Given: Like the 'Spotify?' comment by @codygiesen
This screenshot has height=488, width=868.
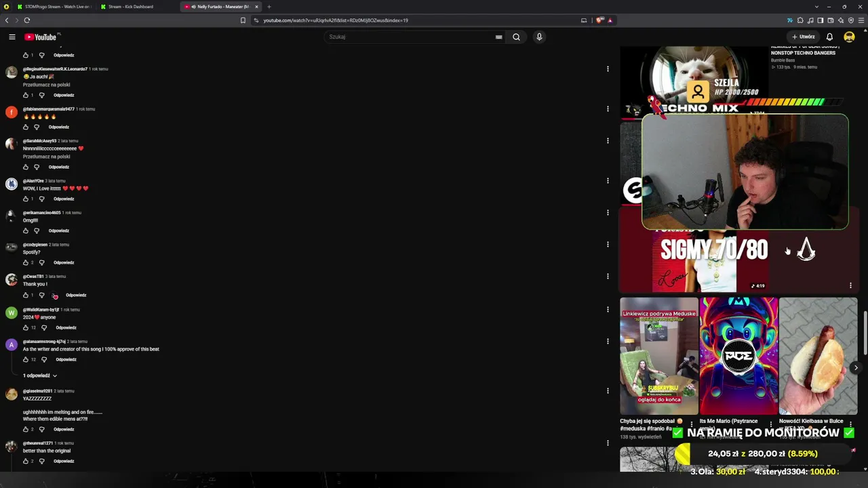Looking at the screenshot, I should (26, 262).
